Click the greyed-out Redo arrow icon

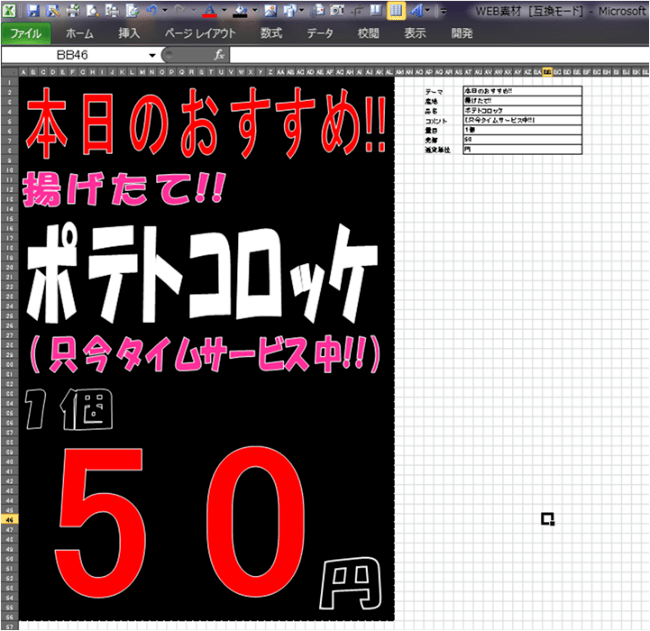tap(179, 10)
